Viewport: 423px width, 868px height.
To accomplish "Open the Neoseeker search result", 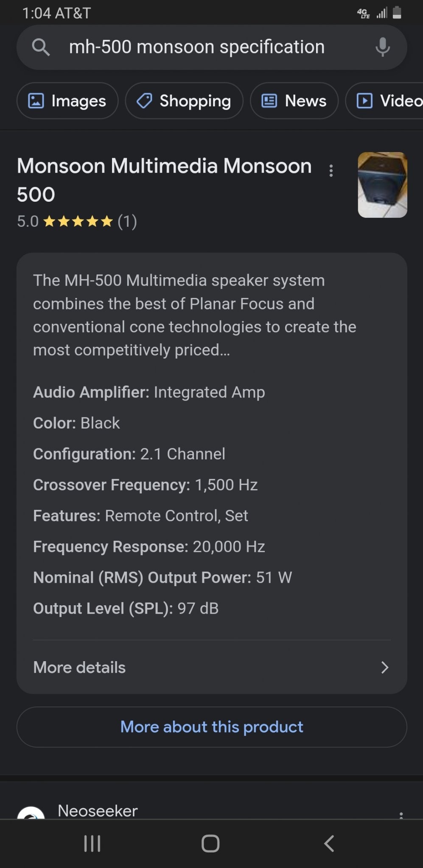I will [98, 811].
